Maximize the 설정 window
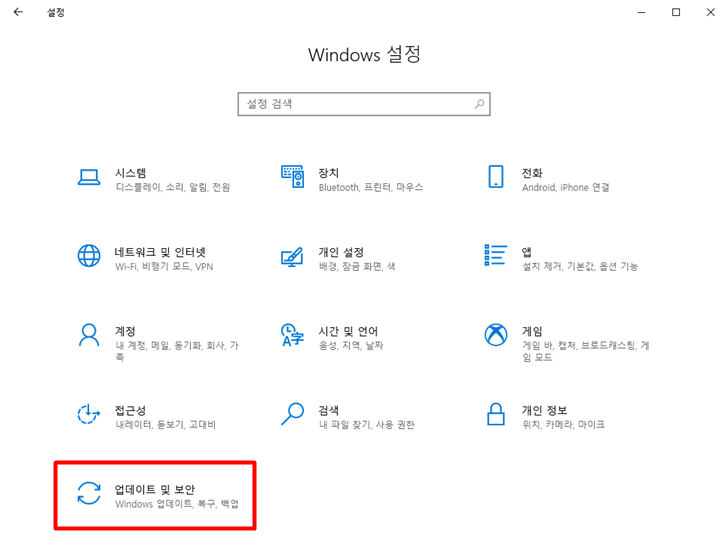728x539 pixels. [676, 13]
